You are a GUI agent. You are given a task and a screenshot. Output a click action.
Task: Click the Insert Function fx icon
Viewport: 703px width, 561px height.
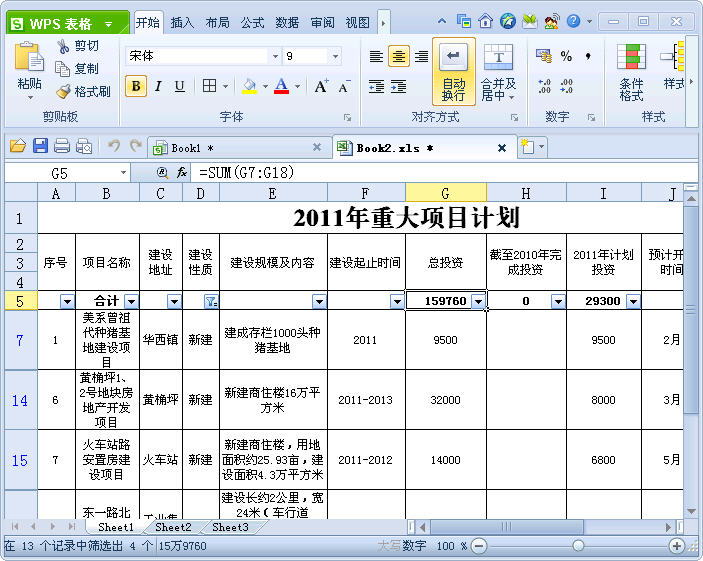[182, 173]
